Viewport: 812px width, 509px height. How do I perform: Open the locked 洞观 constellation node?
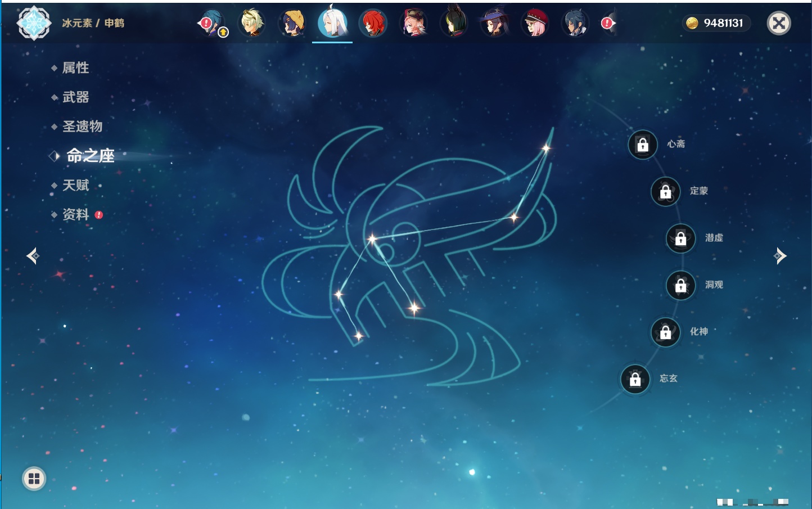(x=681, y=286)
